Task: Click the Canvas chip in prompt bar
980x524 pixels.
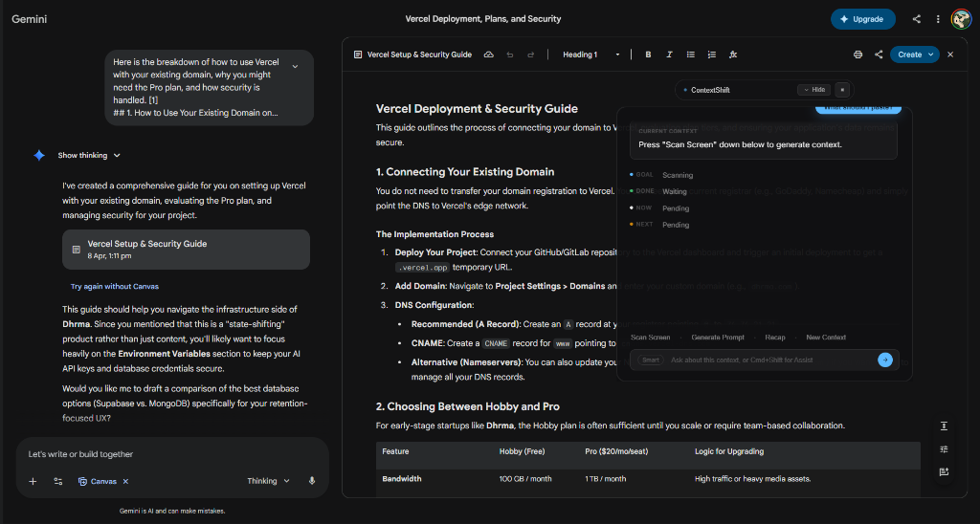Action: pyautogui.click(x=98, y=482)
